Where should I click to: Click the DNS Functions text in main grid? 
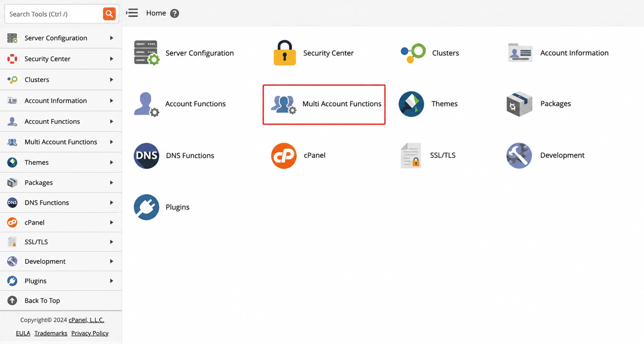pyautogui.click(x=190, y=155)
